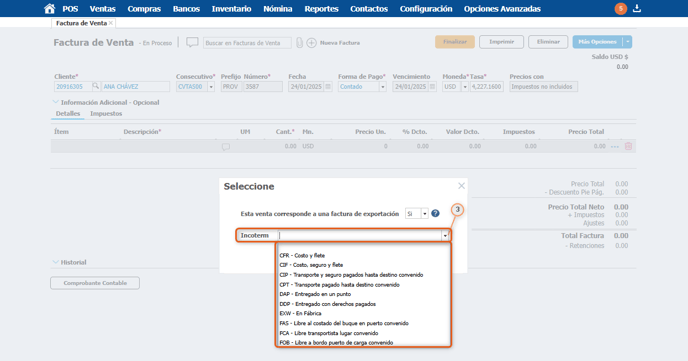
Task: Open the orange notification badge icon
Action: click(620, 8)
